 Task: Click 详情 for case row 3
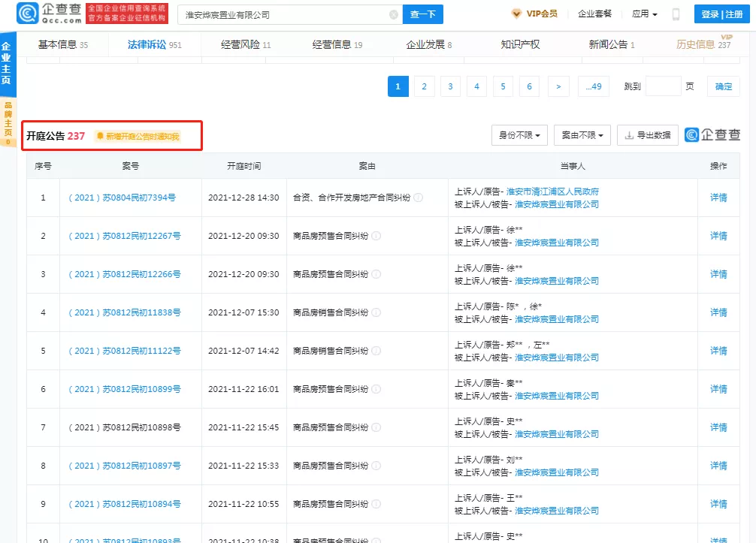(x=718, y=274)
